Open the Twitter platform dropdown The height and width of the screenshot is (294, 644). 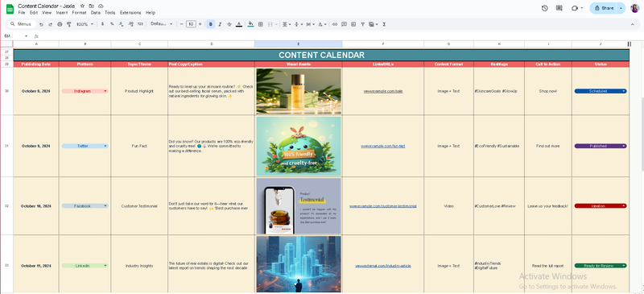(x=105, y=146)
